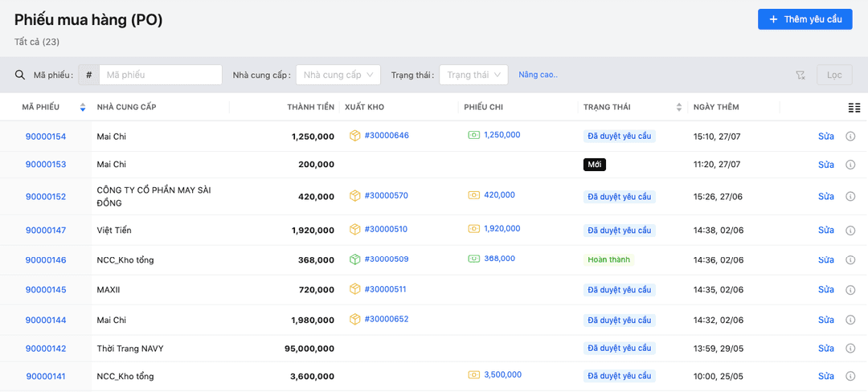The height and width of the screenshot is (392, 868).
Task: Focus the Mã phiếu input field
Action: click(161, 75)
